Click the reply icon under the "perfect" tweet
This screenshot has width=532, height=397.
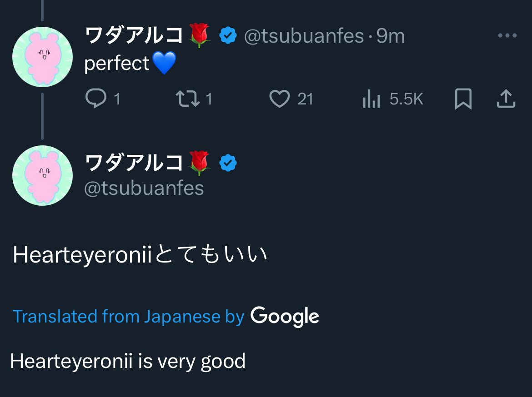pos(95,99)
